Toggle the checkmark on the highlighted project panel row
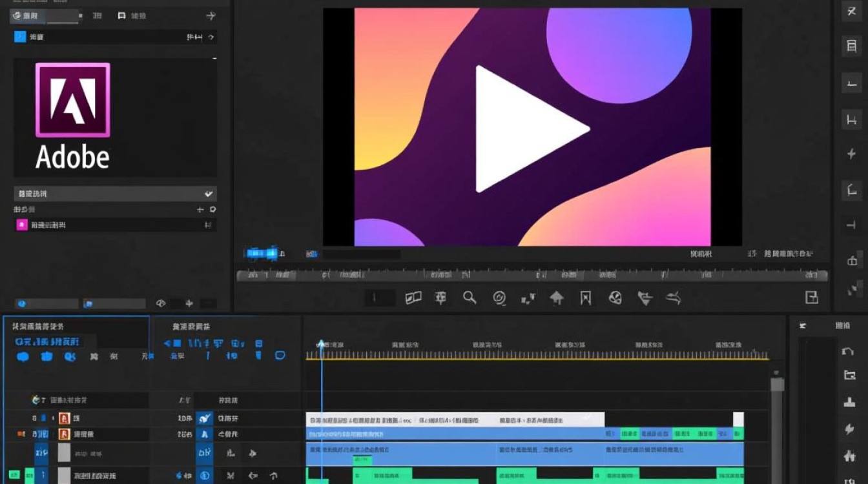Screen dimensions: 868x484 tap(209, 194)
